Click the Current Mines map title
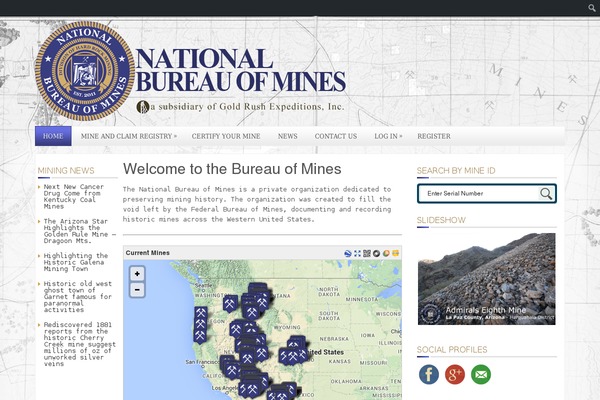600x400 pixels. point(147,253)
